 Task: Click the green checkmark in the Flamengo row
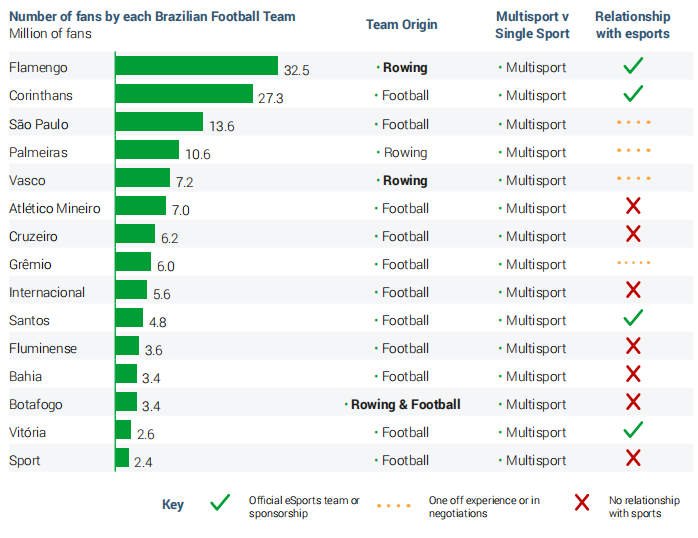[x=632, y=67]
